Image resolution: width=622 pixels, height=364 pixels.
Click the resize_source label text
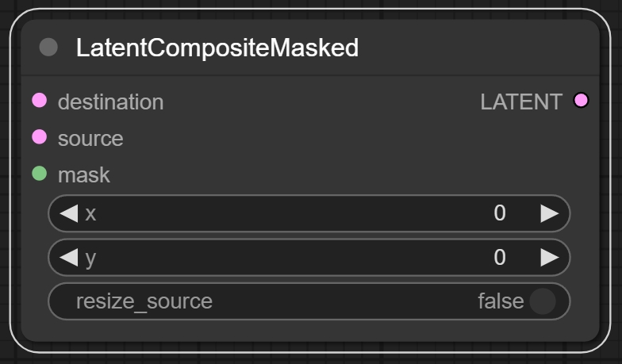pos(144,301)
